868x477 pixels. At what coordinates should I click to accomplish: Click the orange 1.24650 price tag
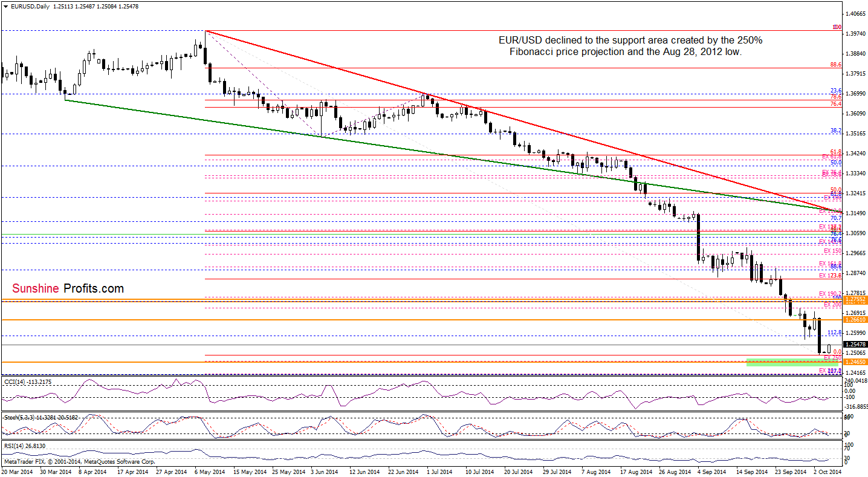point(855,362)
